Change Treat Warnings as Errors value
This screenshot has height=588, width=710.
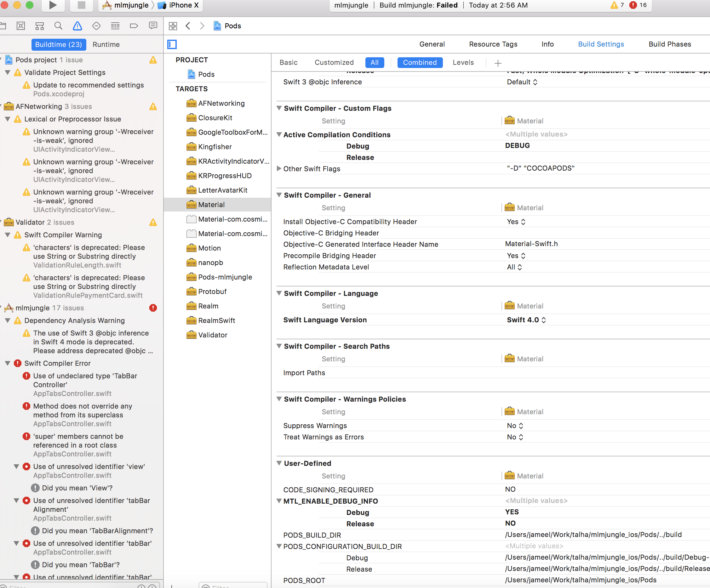[x=515, y=437]
